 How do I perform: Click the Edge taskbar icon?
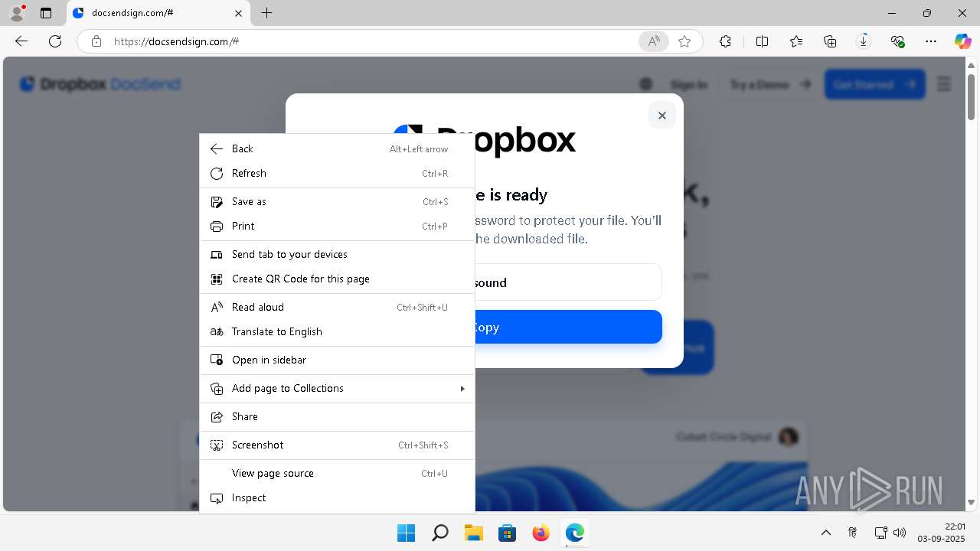(574, 533)
